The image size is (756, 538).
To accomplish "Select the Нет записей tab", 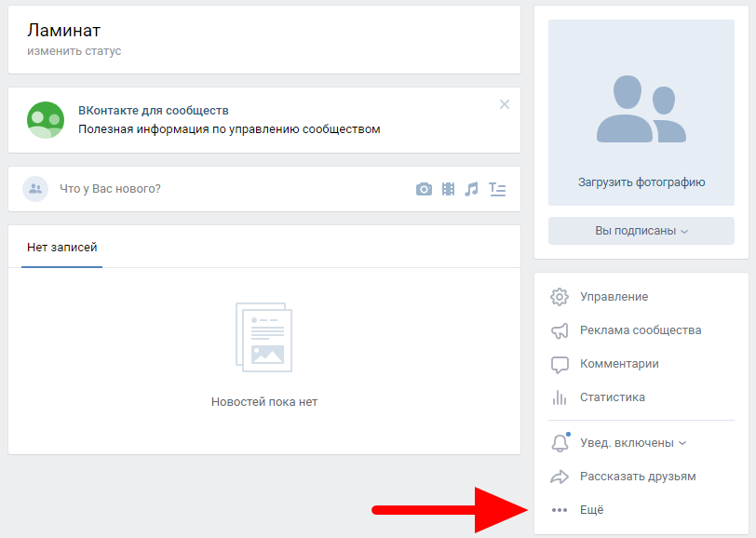I will click(62, 248).
